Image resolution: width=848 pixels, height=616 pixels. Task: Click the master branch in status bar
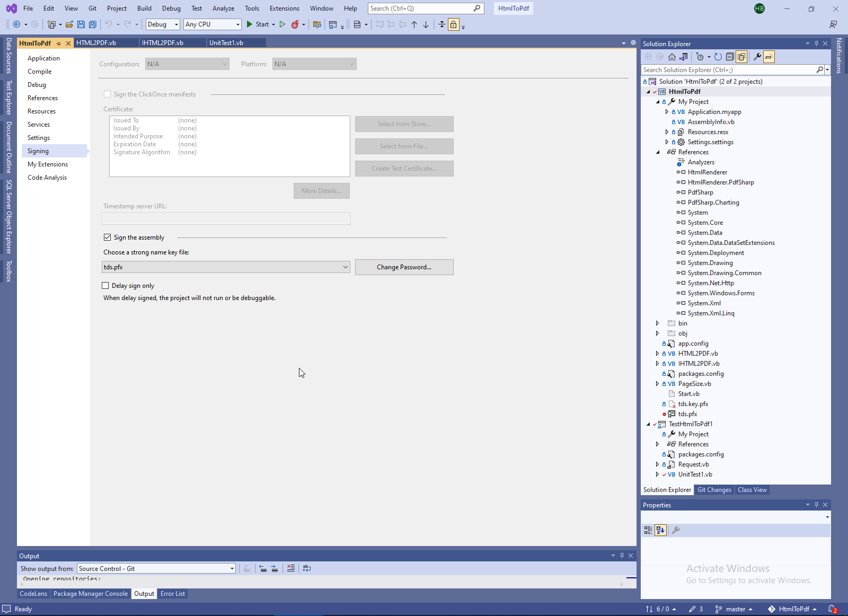pos(734,609)
